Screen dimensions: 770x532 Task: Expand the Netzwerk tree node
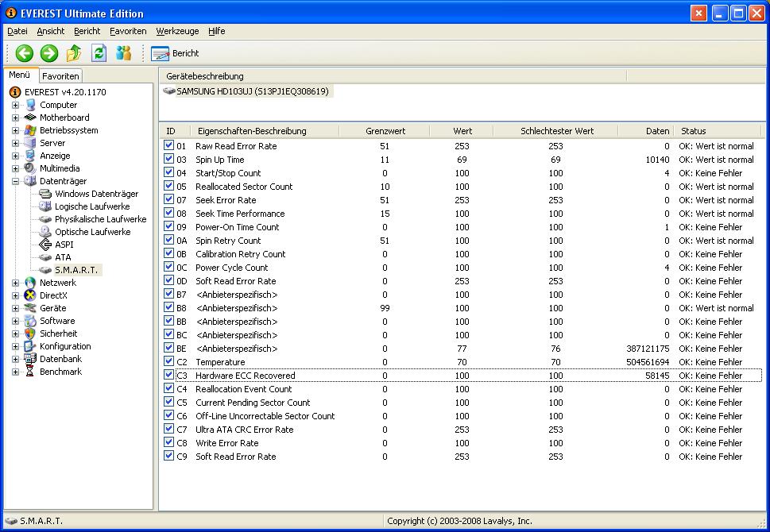tap(16, 283)
